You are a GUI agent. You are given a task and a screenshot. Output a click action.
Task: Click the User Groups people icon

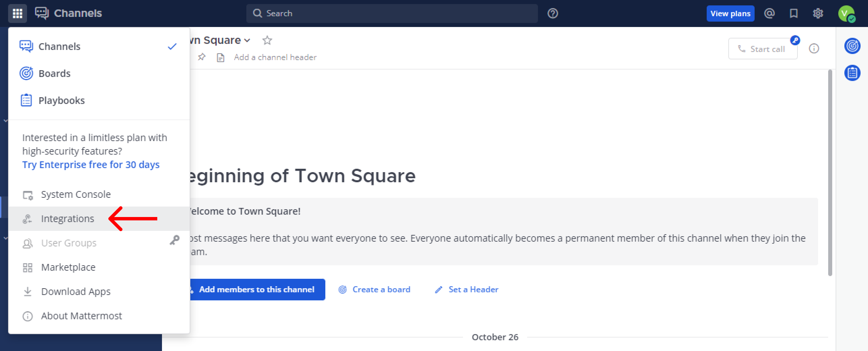click(27, 243)
